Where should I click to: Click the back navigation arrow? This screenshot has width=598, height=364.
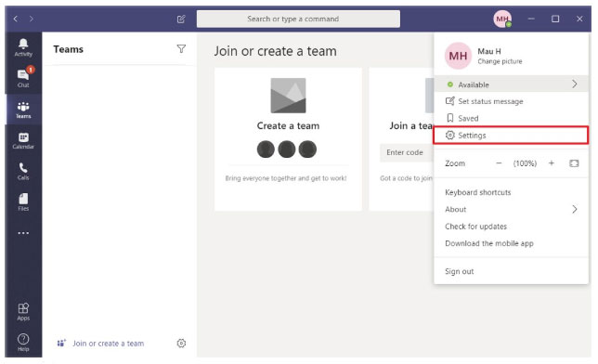(15, 19)
